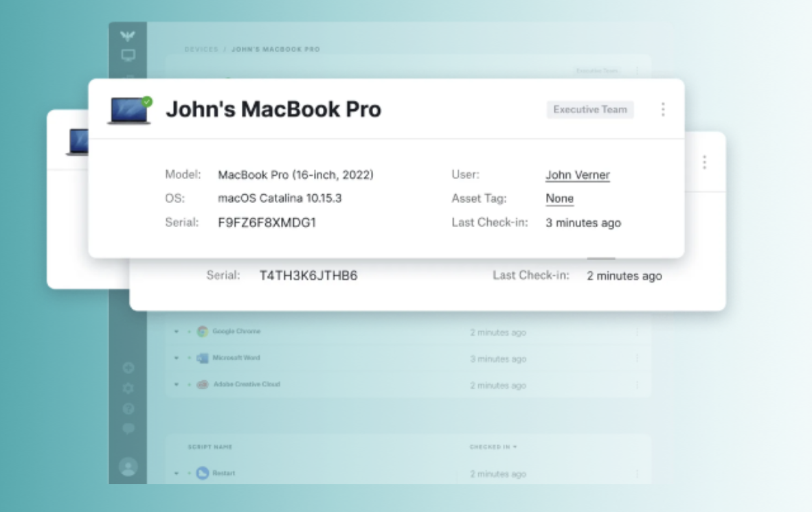This screenshot has height=512, width=812.
Task: Expand the Microsoft Word row
Action: 177,358
